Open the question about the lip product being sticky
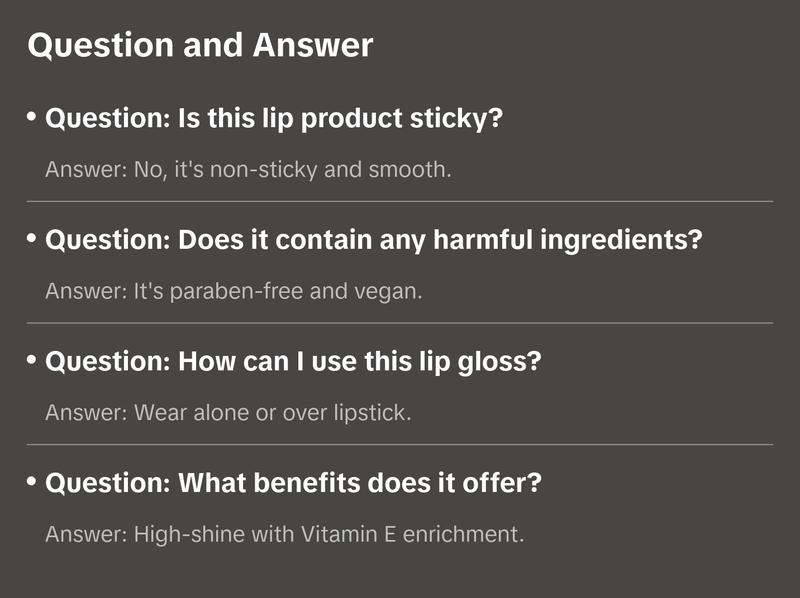 point(273,119)
